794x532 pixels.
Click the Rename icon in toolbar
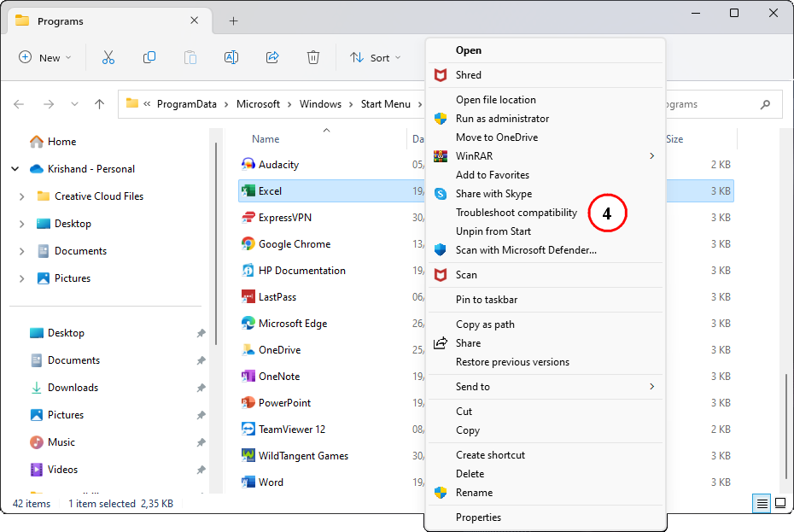(231, 57)
